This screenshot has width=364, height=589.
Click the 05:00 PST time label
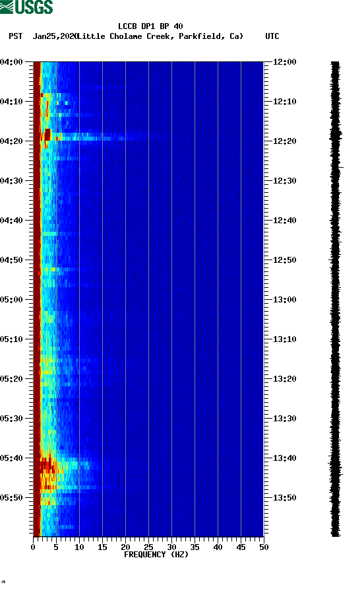click(12, 300)
